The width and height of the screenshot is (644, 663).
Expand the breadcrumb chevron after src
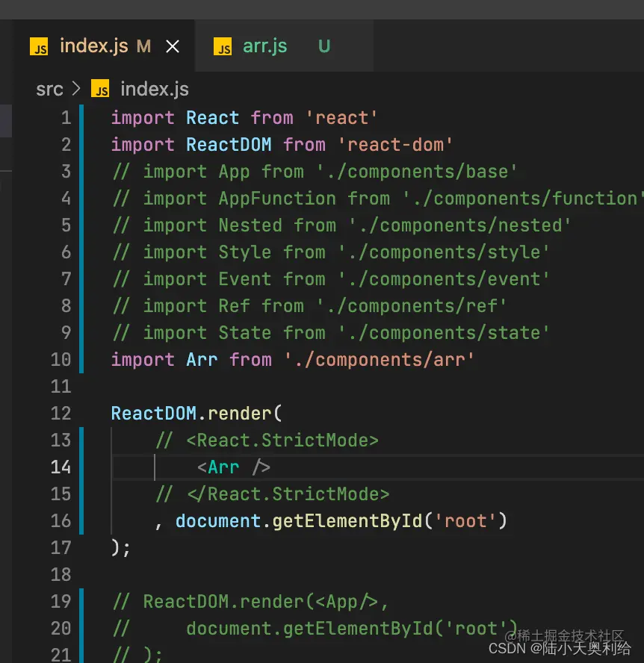point(76,89)
